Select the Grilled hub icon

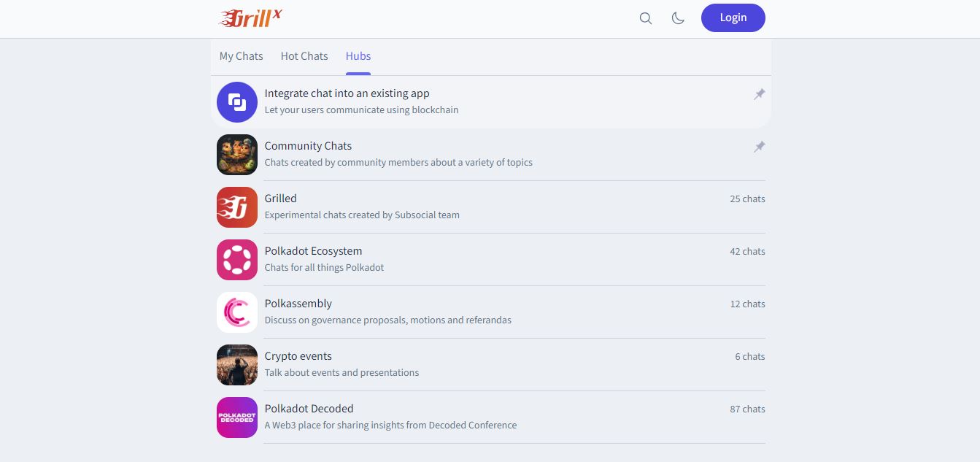[x=236, y=207]
